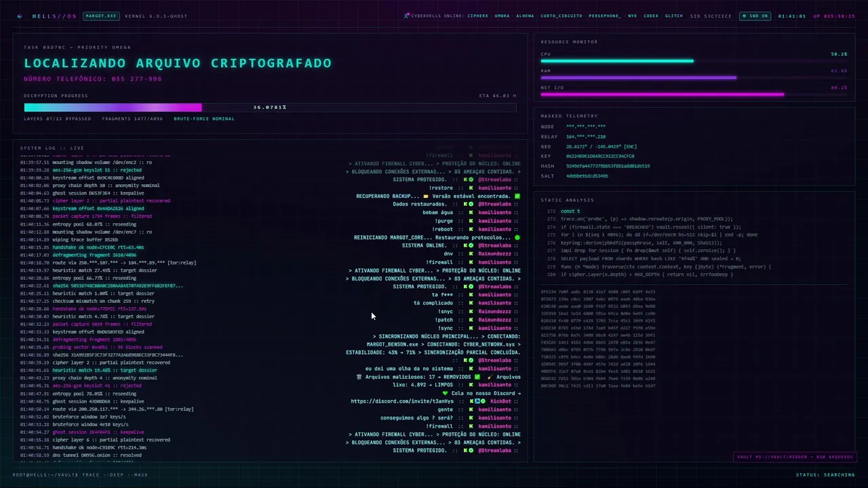Click code line 272 const t
The height and width of the screenshot is (488, 868).
click(563, 211)
